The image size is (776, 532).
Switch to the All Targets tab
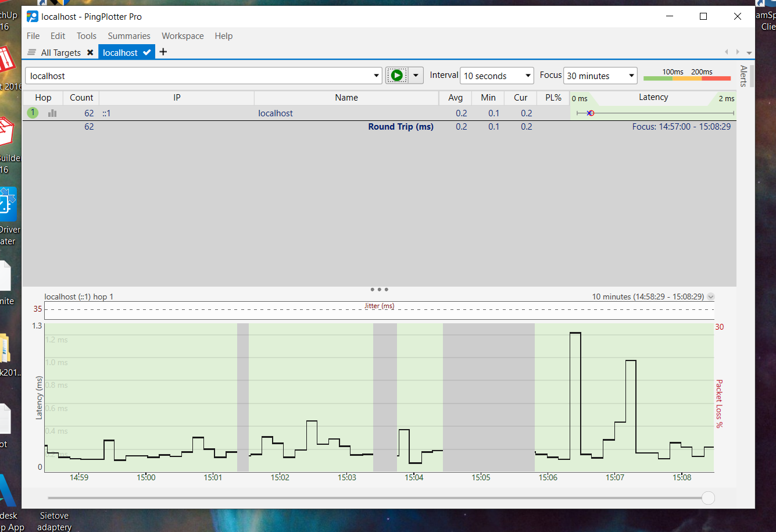point(60,52)
